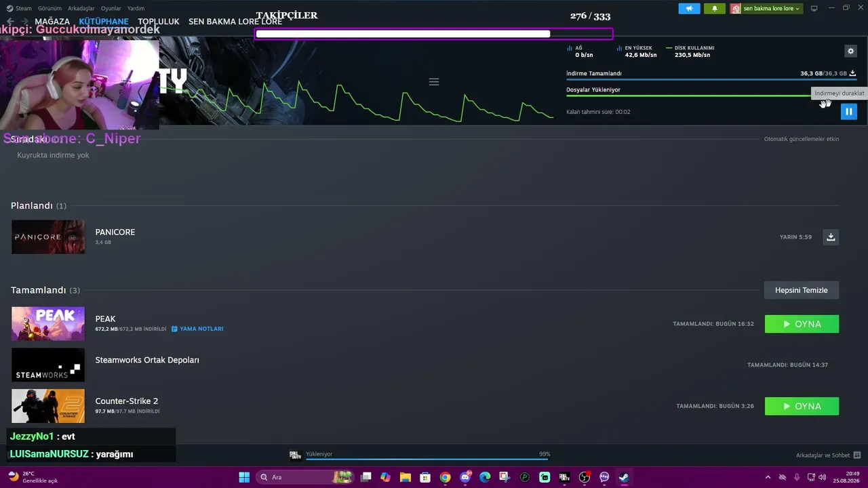Viewport: 868px width, 488px height.
Task: Open the PEAK game thumbnail
Action: [48, 324]
